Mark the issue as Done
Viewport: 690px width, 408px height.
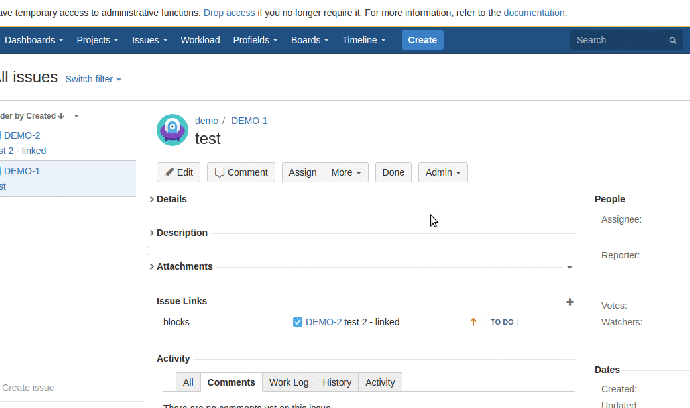tap(393, 172)
